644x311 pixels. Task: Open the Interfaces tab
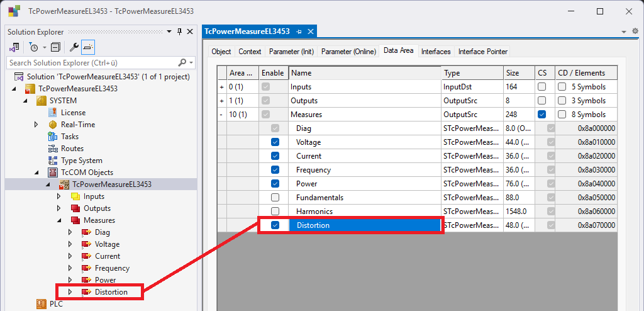436,52
